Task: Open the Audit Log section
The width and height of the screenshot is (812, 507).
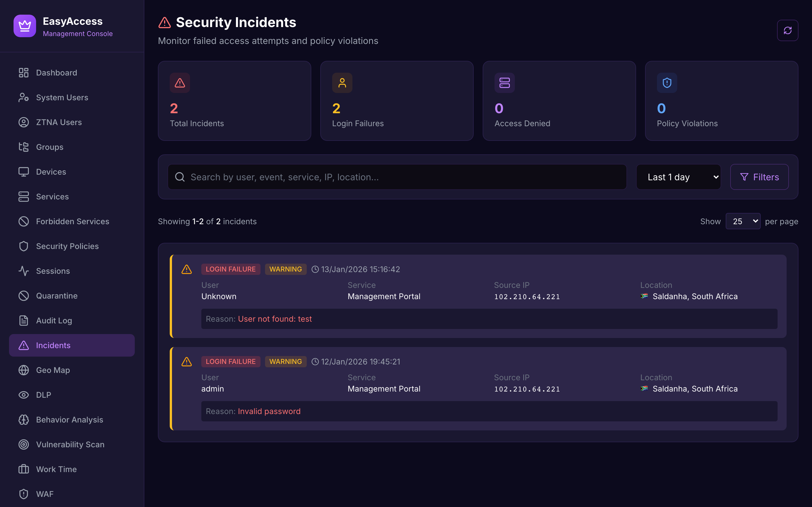Action: point(54,320)
